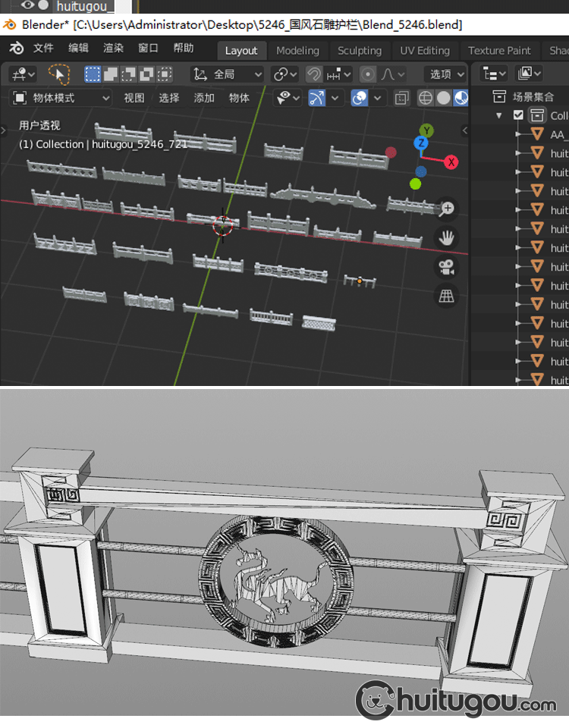
Task: Collapse the Collection tree triangle
Action: point(499,115)
